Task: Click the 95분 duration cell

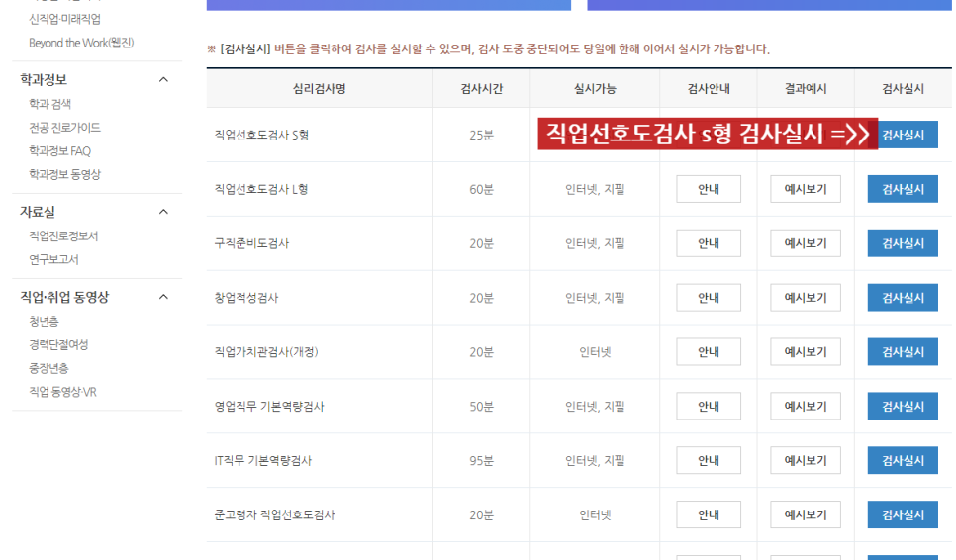Action: click(x=482, y=460)
